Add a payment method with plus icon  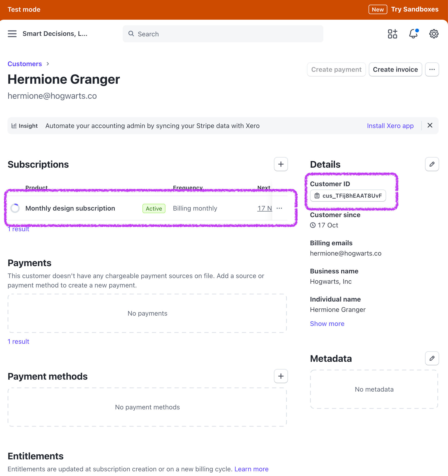point(281,376)
